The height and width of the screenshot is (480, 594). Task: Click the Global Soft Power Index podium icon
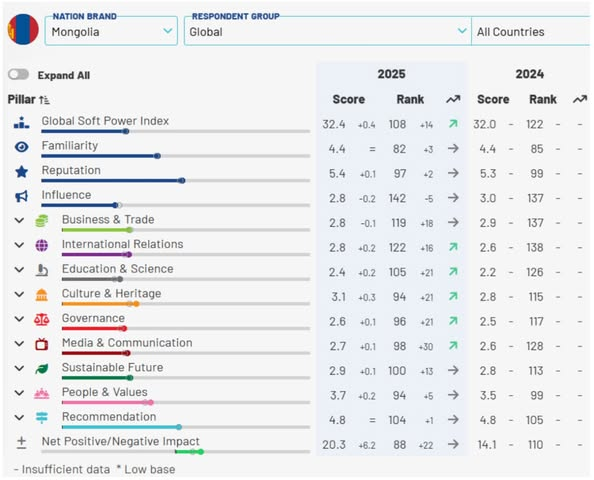coord(22,123)
